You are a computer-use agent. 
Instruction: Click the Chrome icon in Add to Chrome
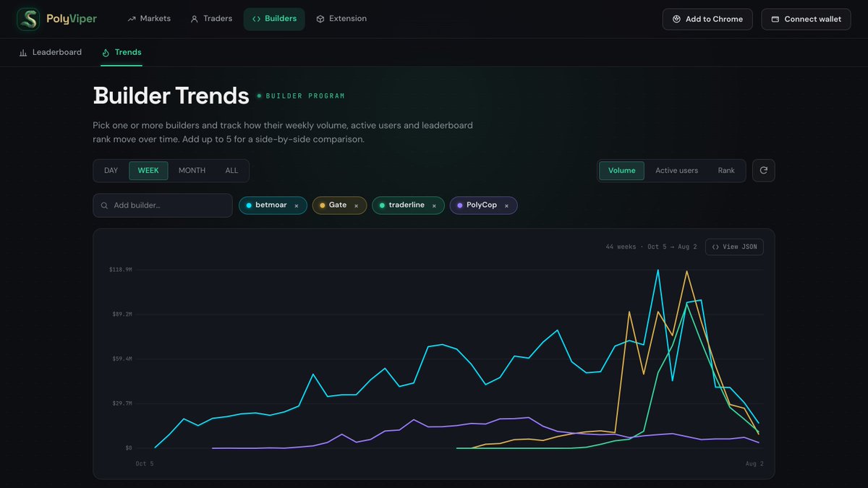tap(676, 19)
